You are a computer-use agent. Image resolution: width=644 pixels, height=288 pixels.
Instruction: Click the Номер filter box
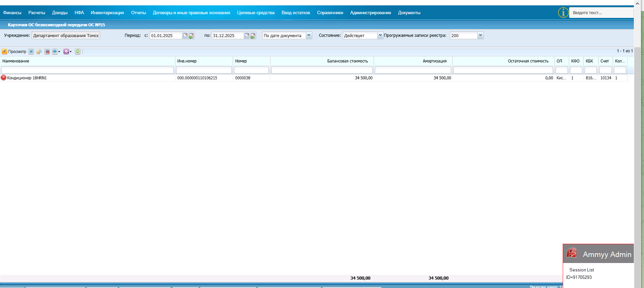coord(251,70)
